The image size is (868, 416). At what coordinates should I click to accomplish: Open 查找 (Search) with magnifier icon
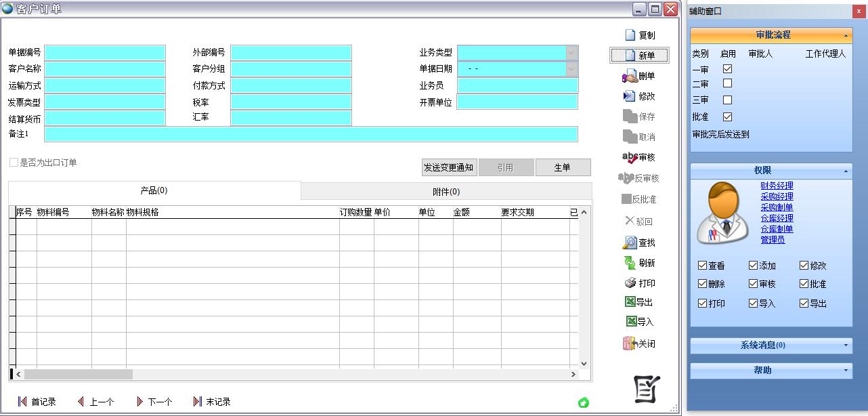[x=630, y=243]
